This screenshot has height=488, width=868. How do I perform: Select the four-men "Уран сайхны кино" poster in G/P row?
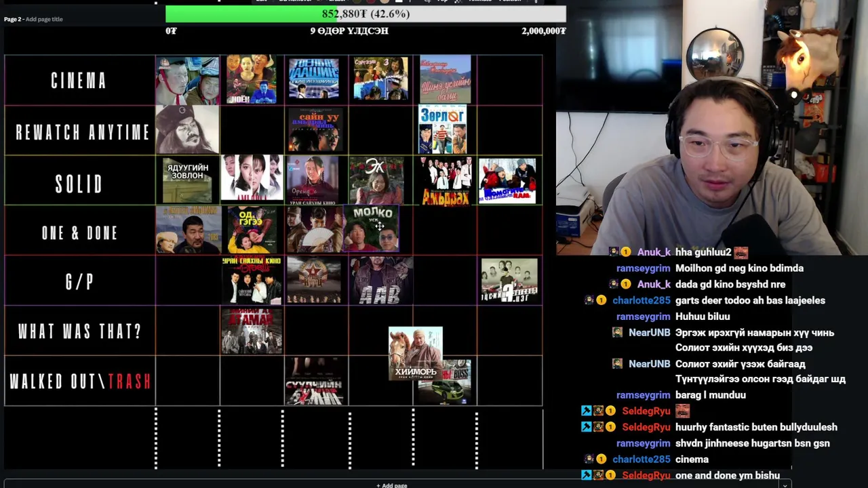pos(252,280)
